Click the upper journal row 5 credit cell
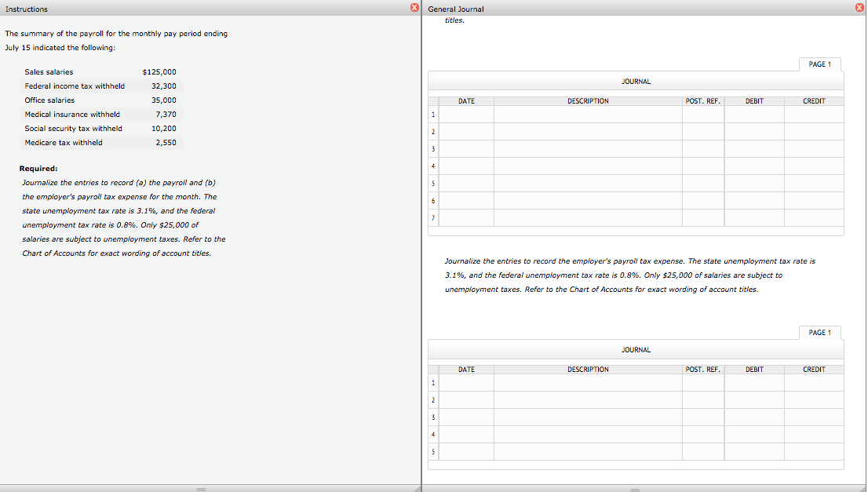The image size is (868, 492). [x=814, y=183]
